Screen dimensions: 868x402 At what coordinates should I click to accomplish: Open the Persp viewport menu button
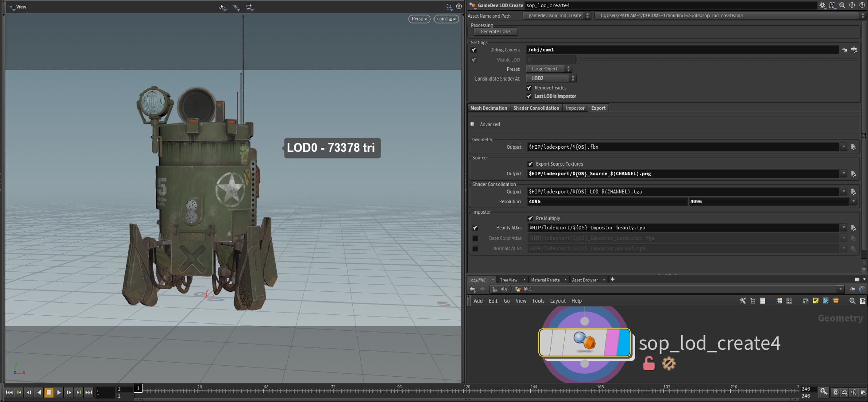click(419, 19)
